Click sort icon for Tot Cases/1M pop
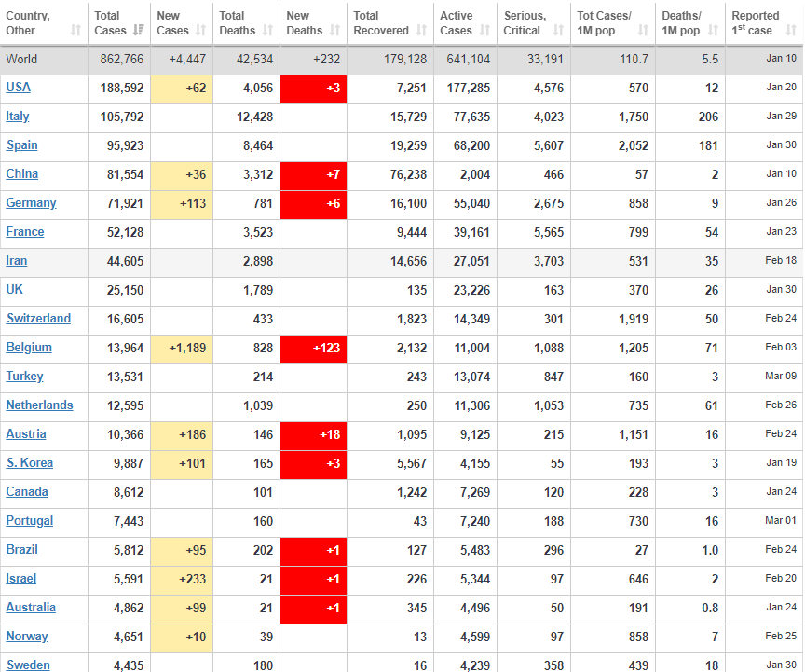805x672 pixels. point(643,31)
